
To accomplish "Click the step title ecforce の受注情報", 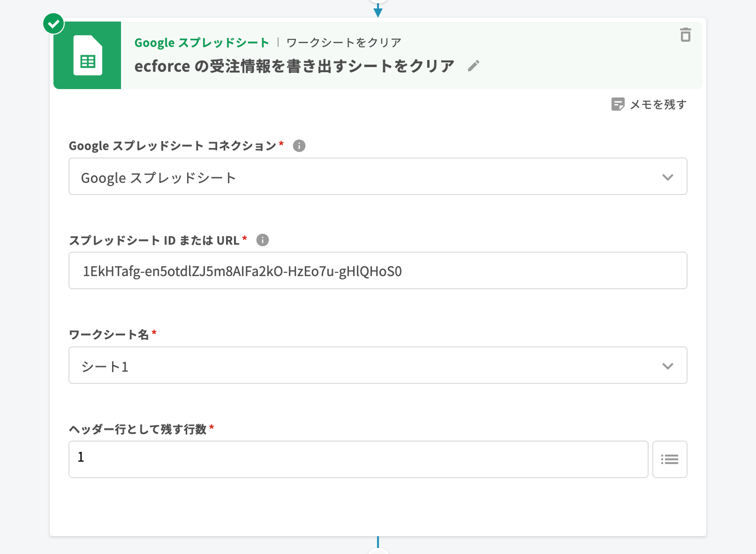I will coord(294,66).
